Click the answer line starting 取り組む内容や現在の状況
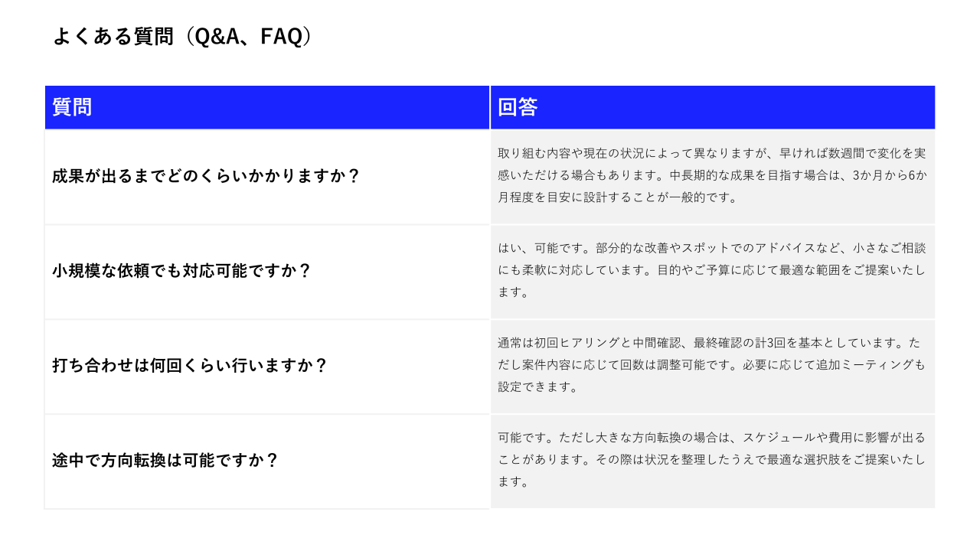 click(711, 153)
